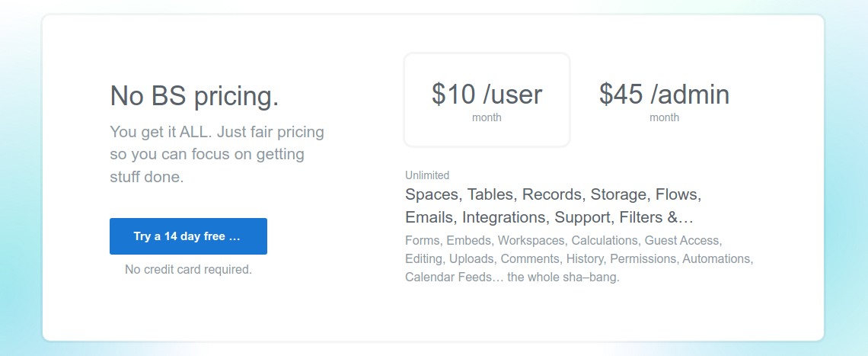Select the $10 /user pricing card
The image size is (868, 356).
point(487,101)
